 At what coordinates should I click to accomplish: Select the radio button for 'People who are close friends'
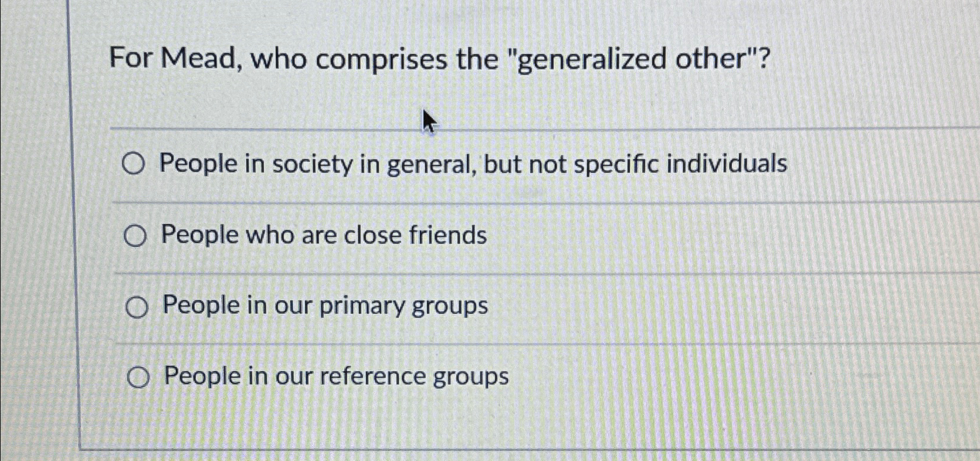pos(136,235)
